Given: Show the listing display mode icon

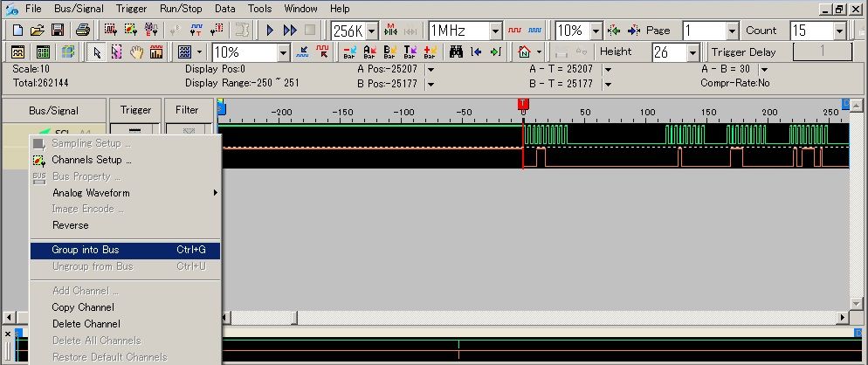Looking at the screenshot, I should point(43,52).
